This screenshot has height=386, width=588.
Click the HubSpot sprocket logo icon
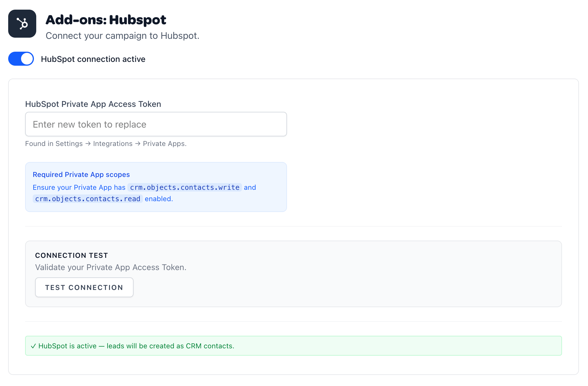22,23
